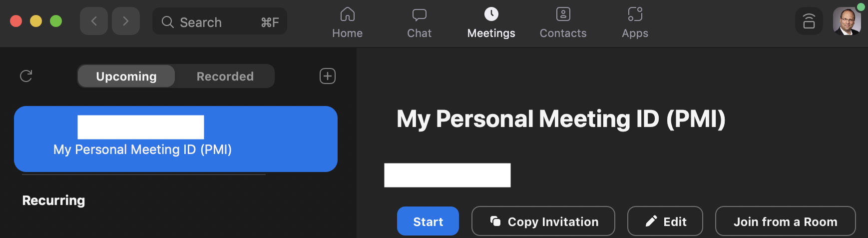Choose Join from a Room
The image size is (868, 238).
pos(786,221)
